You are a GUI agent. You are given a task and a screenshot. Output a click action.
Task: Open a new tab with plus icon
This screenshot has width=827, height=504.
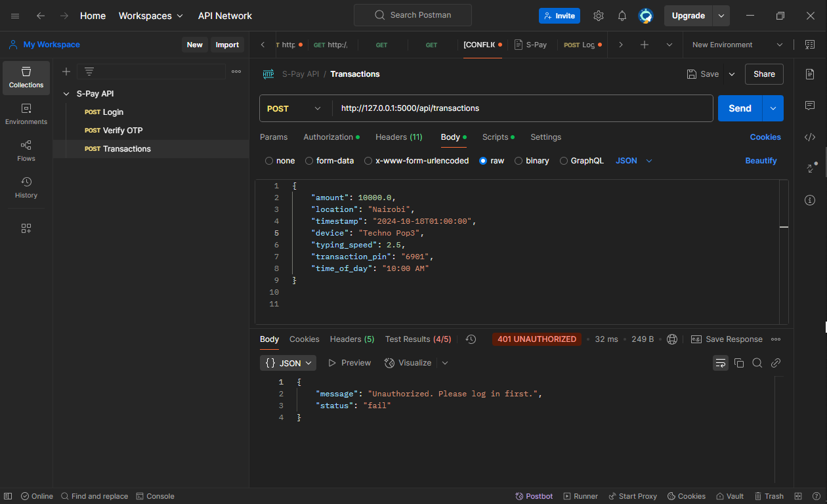coord(645,45)
